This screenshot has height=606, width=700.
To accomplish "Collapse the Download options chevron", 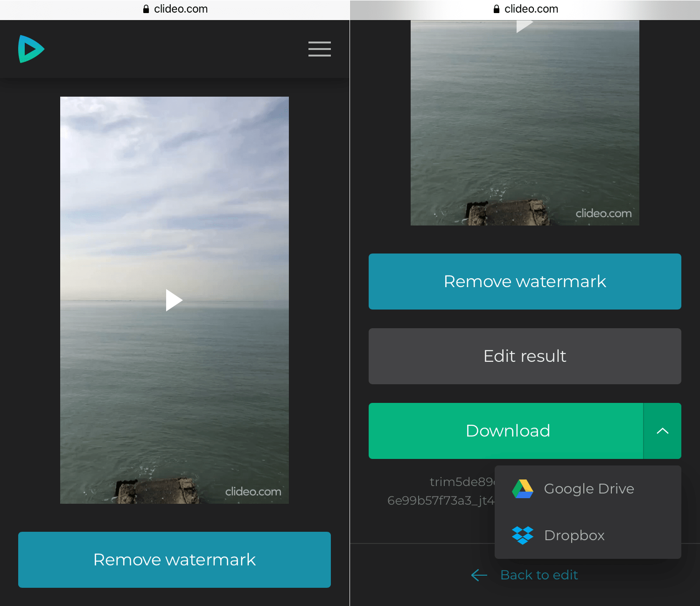I will point(662,431).
